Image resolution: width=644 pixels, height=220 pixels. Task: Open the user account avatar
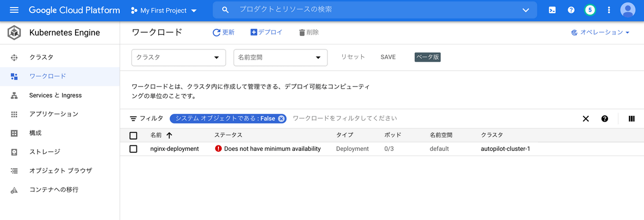coord(627,10)
